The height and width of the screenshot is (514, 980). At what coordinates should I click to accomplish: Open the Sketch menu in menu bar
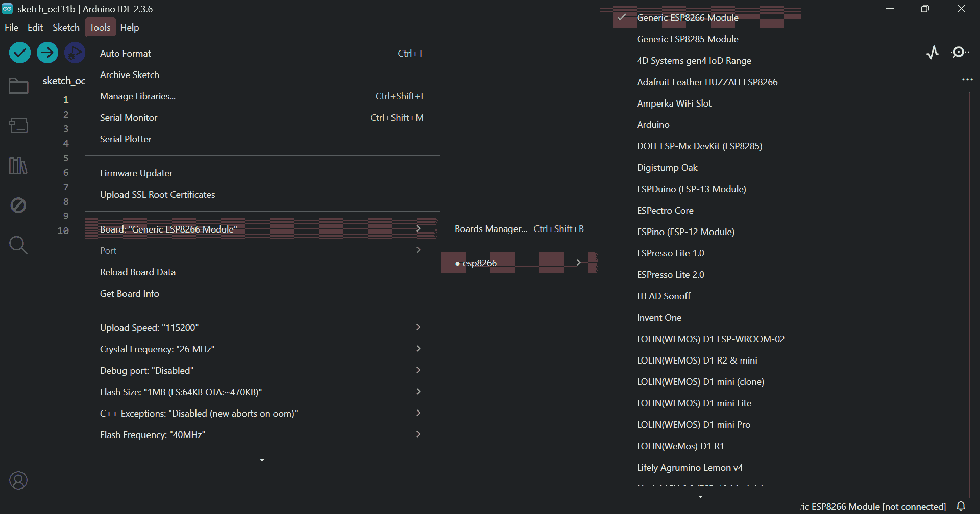click(66, 28)
